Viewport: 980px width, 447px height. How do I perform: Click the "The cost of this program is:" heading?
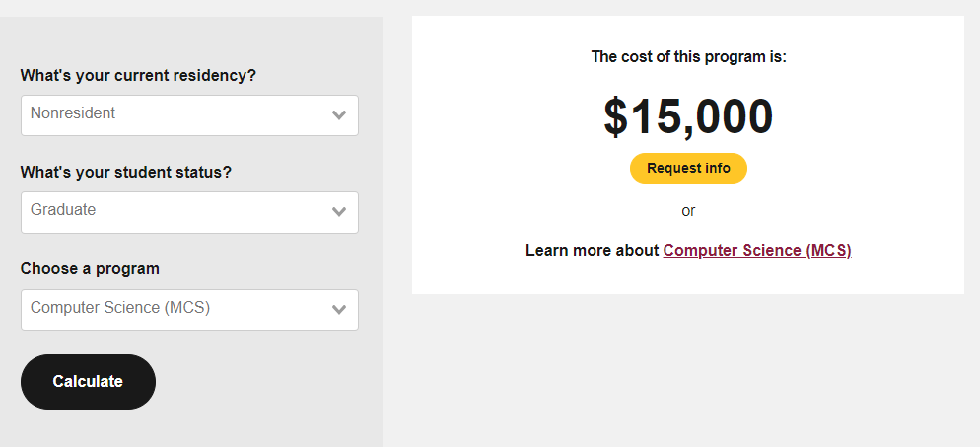tap(688, 57)
